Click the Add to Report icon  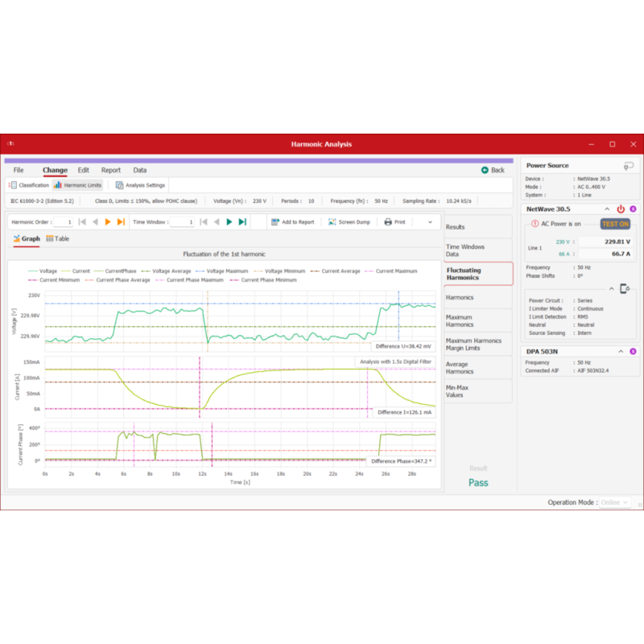click(x=275, y=221)
